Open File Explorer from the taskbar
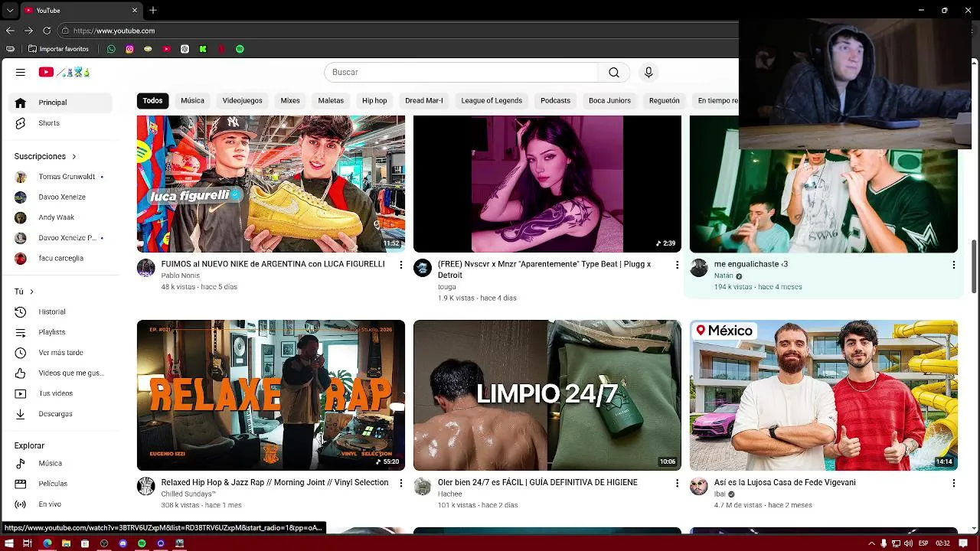The image size is (980, 551). (66, 543)
